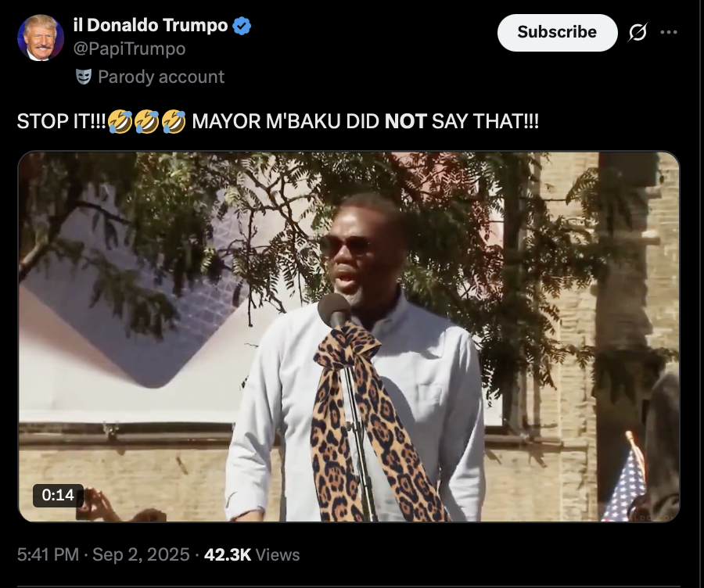The width and height of the screenshot is (704, 588).
Task: Click the blue verified checkmark badge
Action: tap(242, 26)
